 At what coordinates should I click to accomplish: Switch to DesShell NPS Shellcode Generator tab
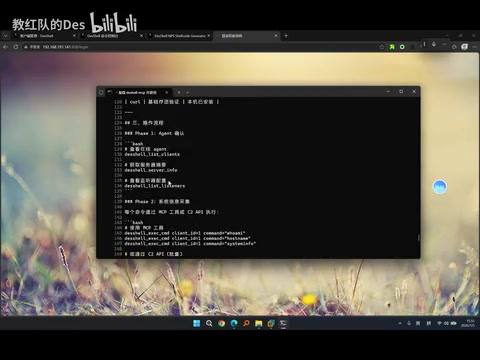click(180, 36)
